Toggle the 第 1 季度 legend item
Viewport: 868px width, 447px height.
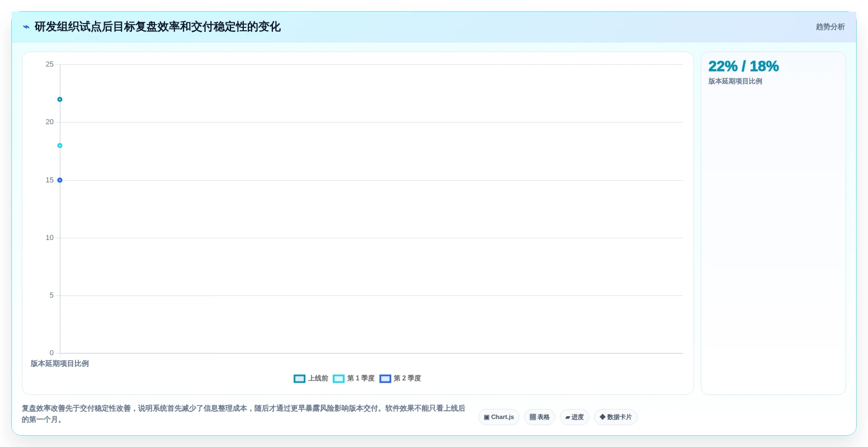click(x=353, y=379)
